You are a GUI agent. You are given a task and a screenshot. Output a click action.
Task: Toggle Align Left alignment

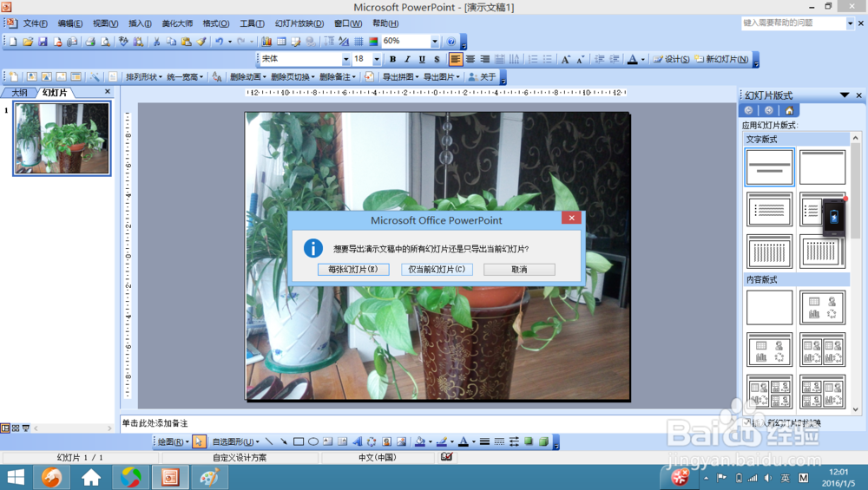[455, 59]
